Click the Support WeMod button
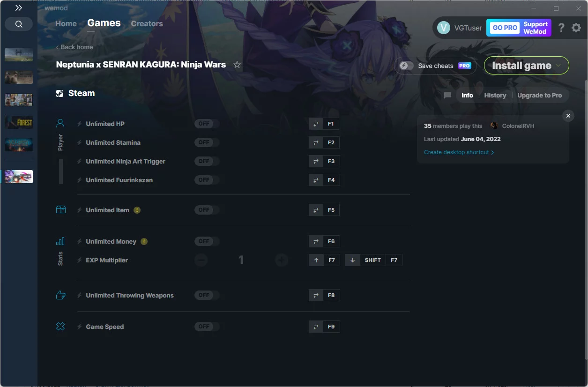The width and height of the screenshot is (588, 387). (x=536, y=28)
